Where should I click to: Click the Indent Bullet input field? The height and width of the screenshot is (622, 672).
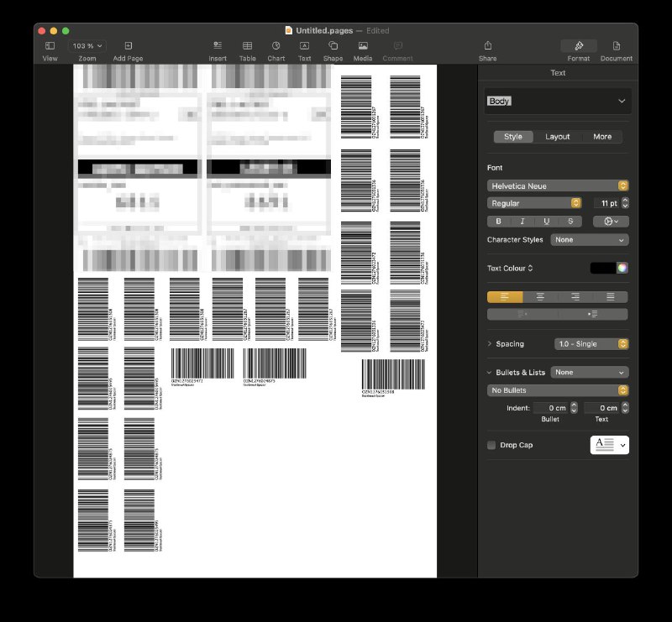point(550,408)
